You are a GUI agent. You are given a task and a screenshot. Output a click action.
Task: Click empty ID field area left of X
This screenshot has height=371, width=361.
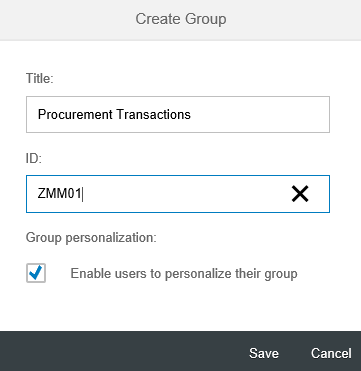pyautogui.click(x=187, y=194)
